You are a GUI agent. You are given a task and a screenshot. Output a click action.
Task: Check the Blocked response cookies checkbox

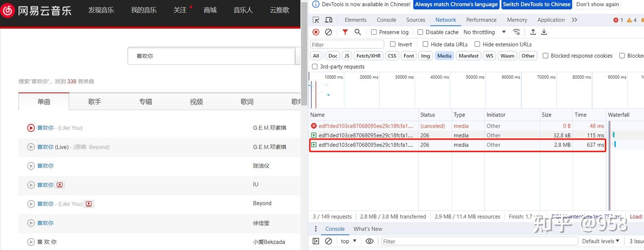[x=546, y=56]
